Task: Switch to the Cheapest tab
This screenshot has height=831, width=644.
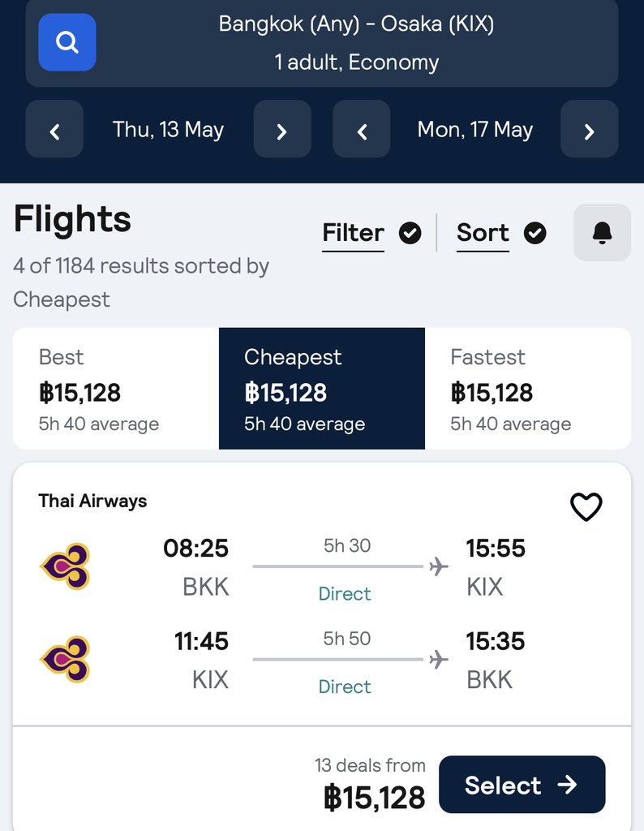Action: tap(322, 389)
